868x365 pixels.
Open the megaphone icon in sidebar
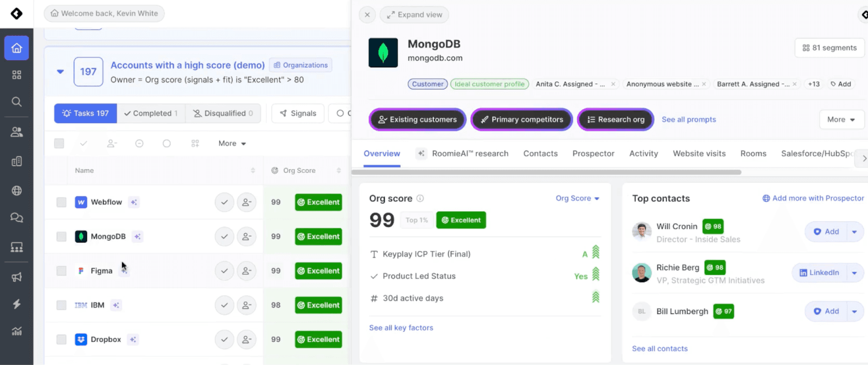coord(17,277)
